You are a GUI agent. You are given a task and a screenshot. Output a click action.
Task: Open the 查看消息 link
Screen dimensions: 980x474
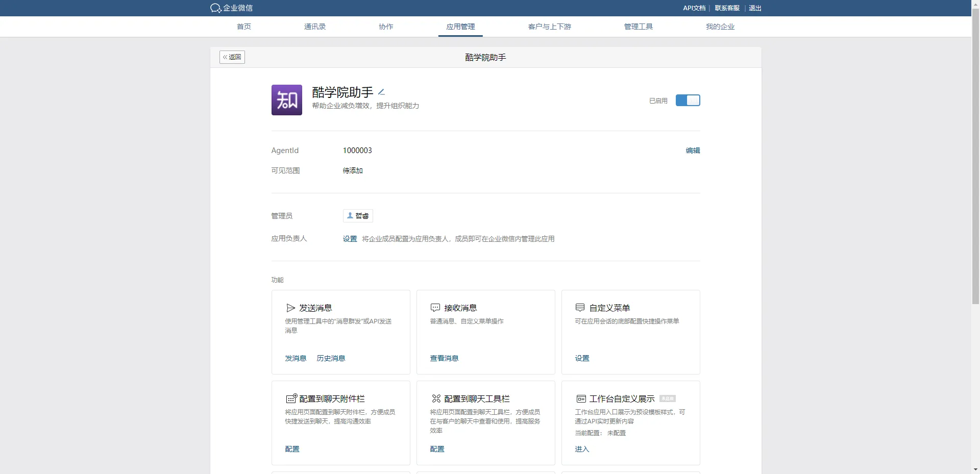tap(444, 358)
